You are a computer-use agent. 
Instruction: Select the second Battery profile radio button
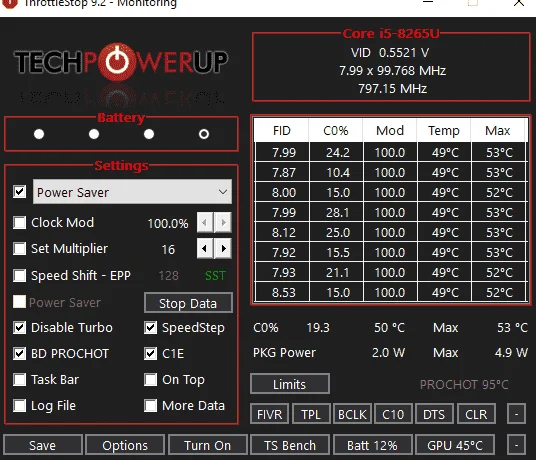coord(94,134)
